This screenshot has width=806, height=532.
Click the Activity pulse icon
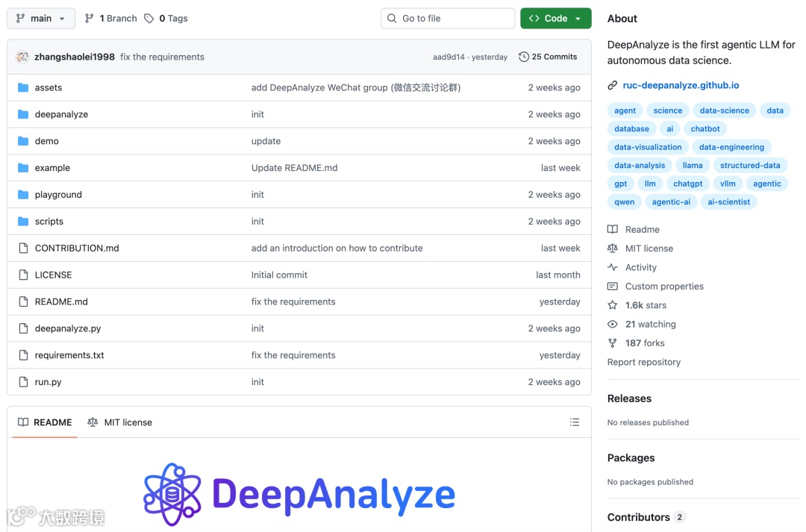click(612, 267)
